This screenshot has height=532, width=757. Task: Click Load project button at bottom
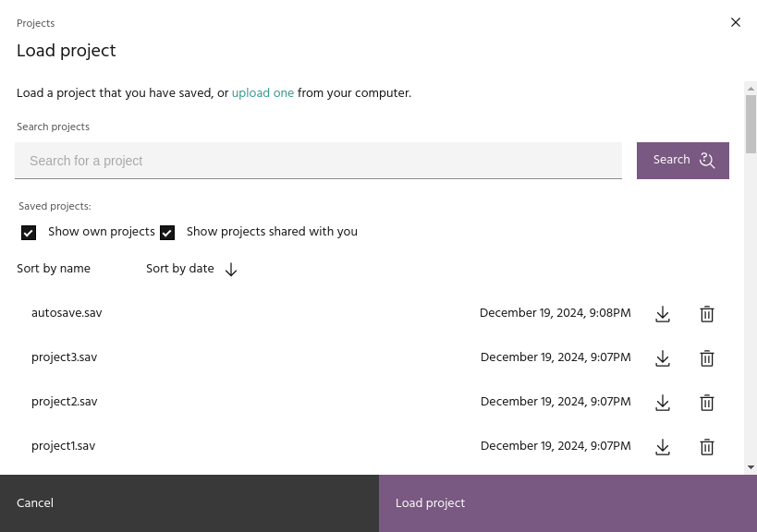click(x=568, y=503)
